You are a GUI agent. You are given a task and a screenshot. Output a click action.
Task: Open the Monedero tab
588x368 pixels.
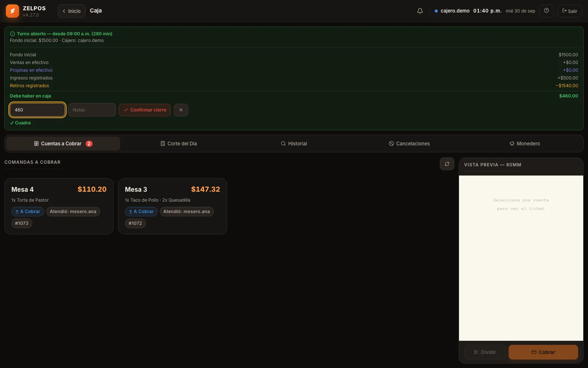pyautogui.click(x=525, y=144)
